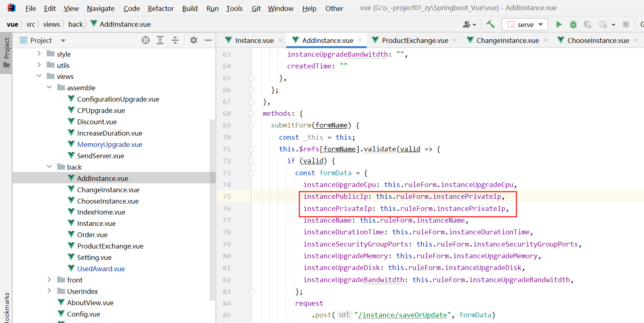644x323 pixels.
Task: Open CPUpgrade.vue in the project tree
Action: click(101, 110)
